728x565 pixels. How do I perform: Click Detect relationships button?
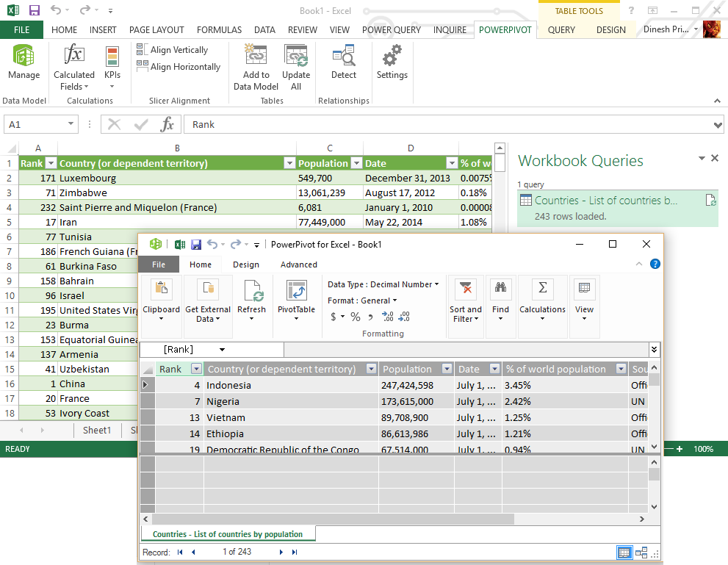tap(344, 62)
